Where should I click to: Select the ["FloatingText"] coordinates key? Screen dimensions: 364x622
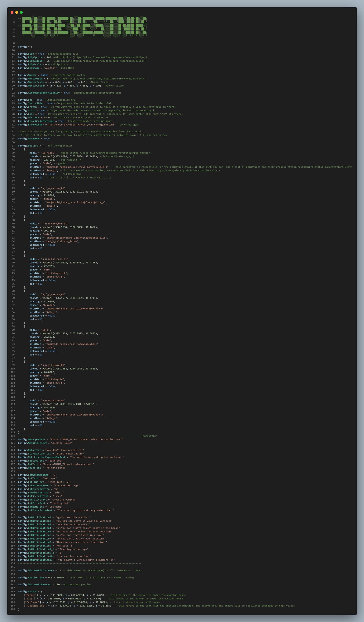[35, 606]
